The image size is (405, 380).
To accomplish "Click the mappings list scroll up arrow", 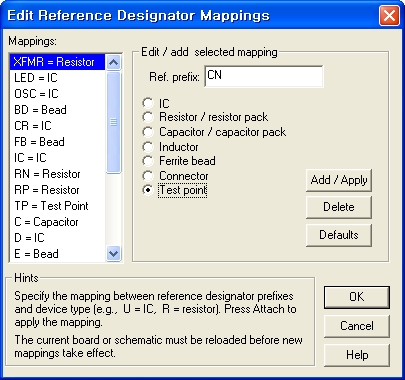I will point(113,62).
